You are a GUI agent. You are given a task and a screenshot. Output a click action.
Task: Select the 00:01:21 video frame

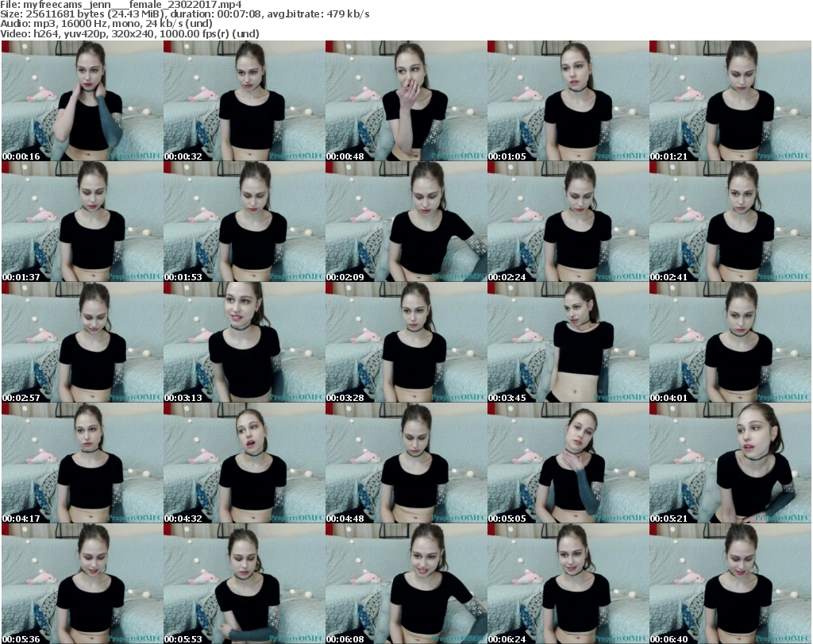click(x=730, y=101)
